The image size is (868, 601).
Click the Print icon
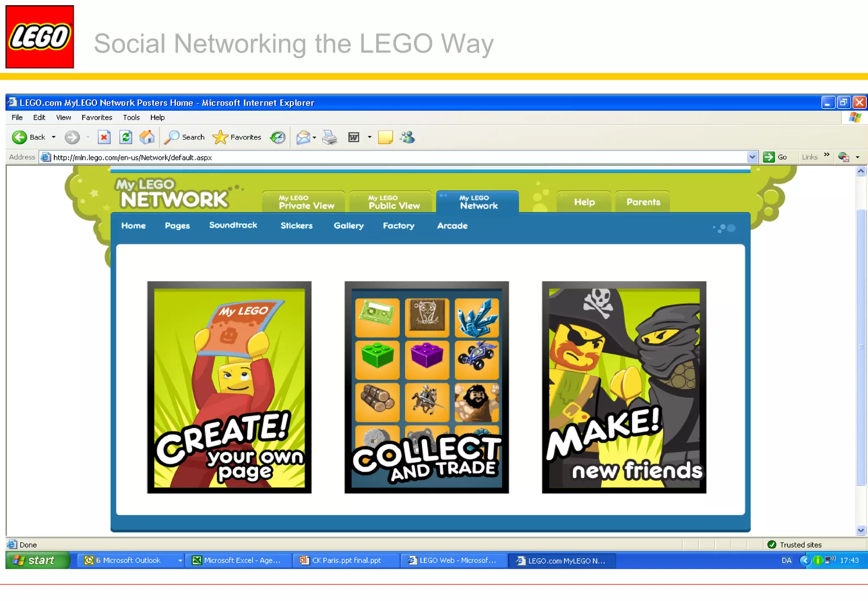330,137
